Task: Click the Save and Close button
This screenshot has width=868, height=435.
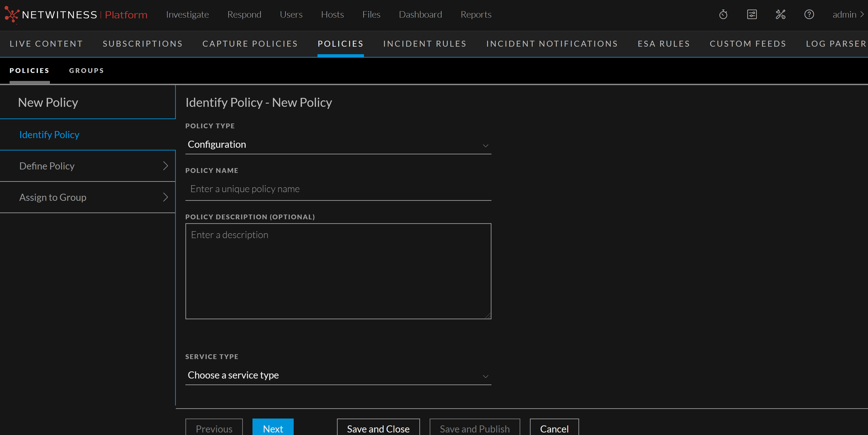Action: click(x=378, y=428)
